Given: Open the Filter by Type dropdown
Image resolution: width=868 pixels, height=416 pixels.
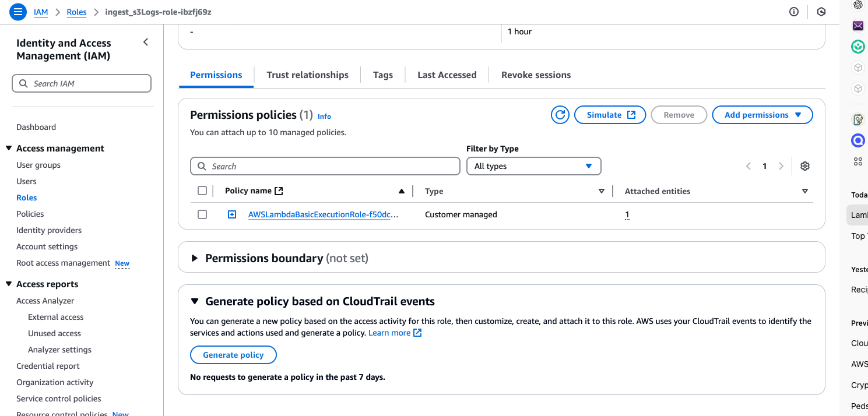Looking at the screenshot, I should coord(533,166).
